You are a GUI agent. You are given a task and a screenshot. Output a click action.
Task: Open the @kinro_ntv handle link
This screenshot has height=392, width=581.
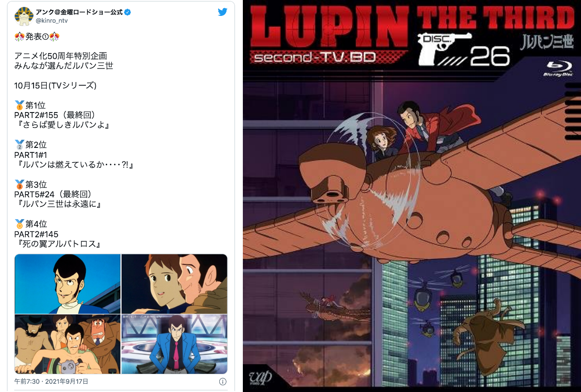pyautogui.click(x=52, y=21)
